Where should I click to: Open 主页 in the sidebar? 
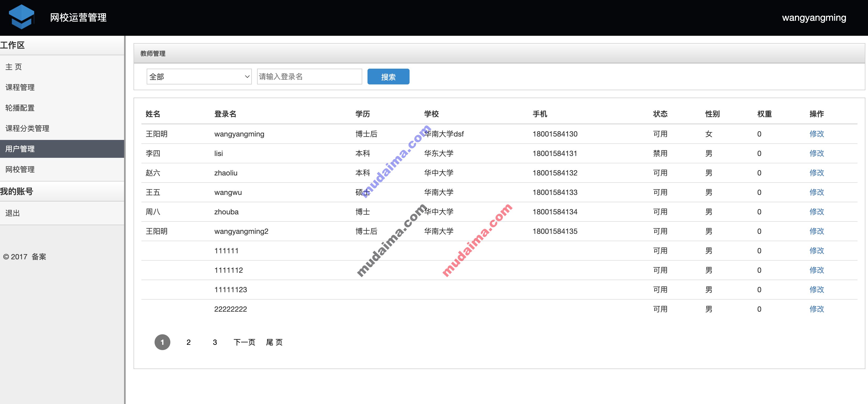tap(62, 67)
